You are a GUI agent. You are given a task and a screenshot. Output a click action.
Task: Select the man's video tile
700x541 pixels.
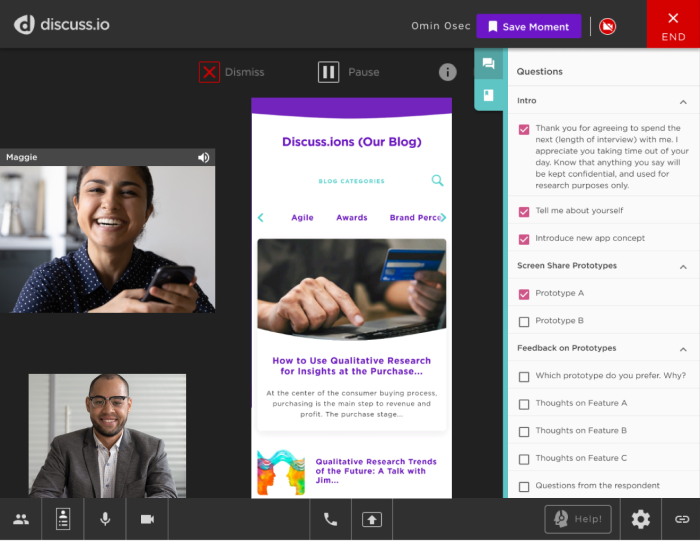(107, 436)
